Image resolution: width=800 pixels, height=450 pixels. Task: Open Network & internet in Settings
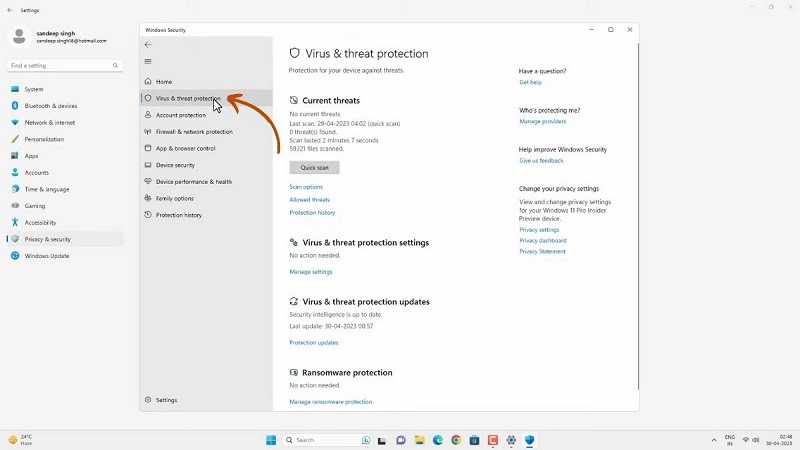[x=64, y=122]
